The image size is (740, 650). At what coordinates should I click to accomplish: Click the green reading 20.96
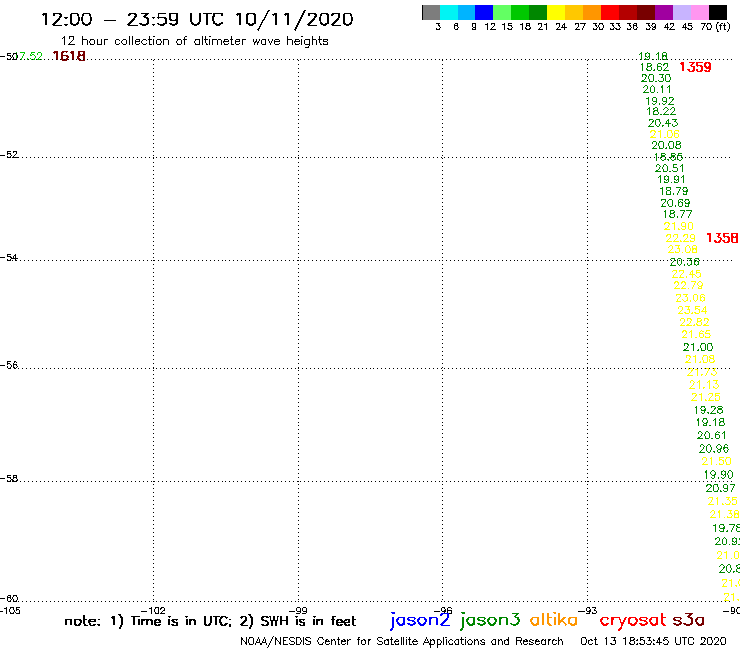[714, 449]
